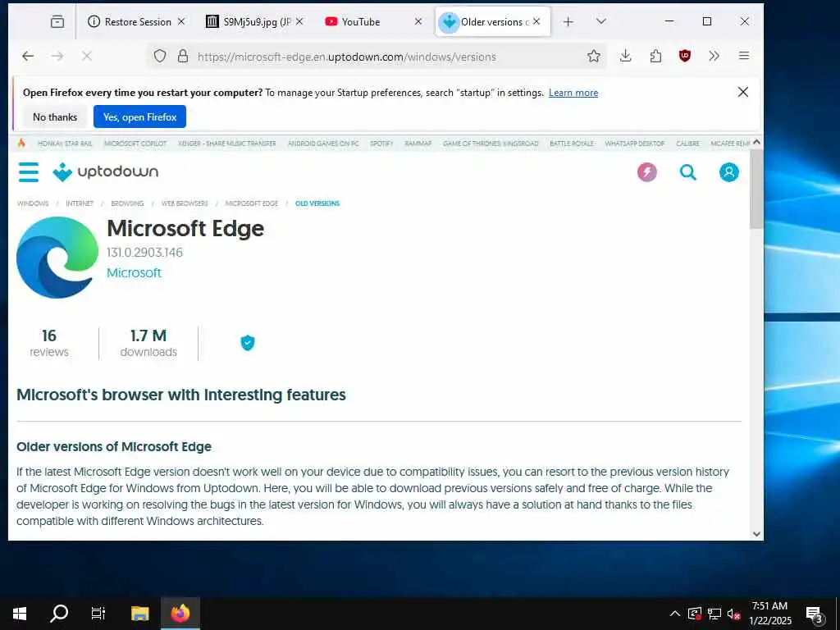Viewport: 840px width, 630px height.
Task: Click the trending flame icon
Action: [x=21, y=143]
